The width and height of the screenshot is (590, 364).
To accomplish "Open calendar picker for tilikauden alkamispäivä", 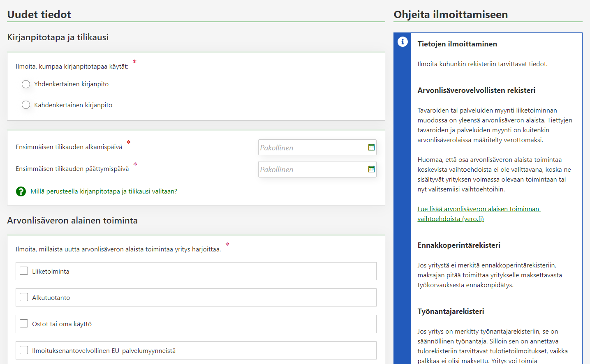I will coord(371,147).
